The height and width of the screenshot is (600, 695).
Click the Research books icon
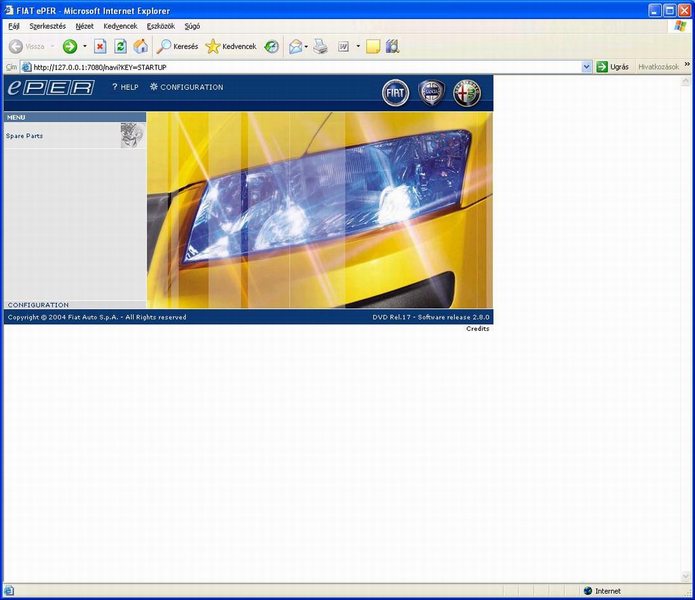click(x=392, y=46)
